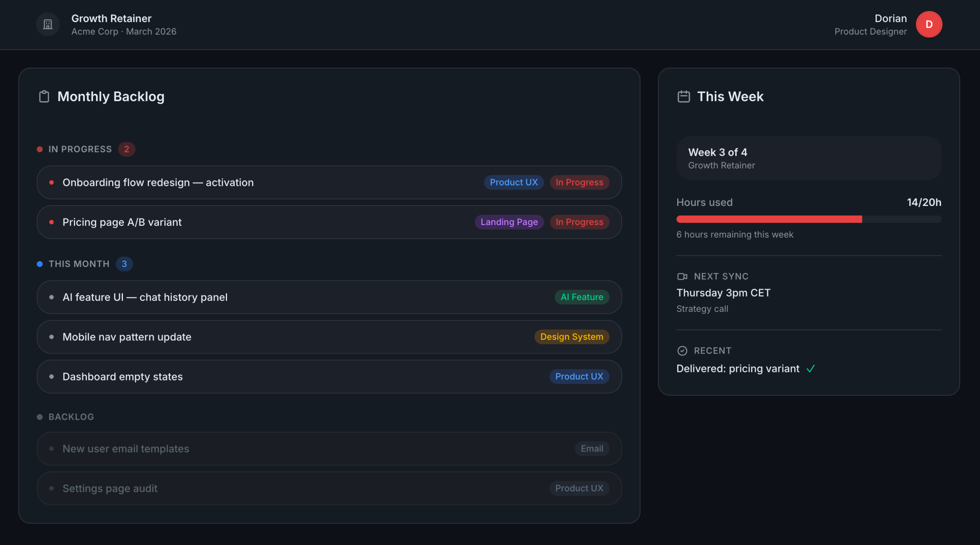Collapse the This Month section header

(79, 264)
